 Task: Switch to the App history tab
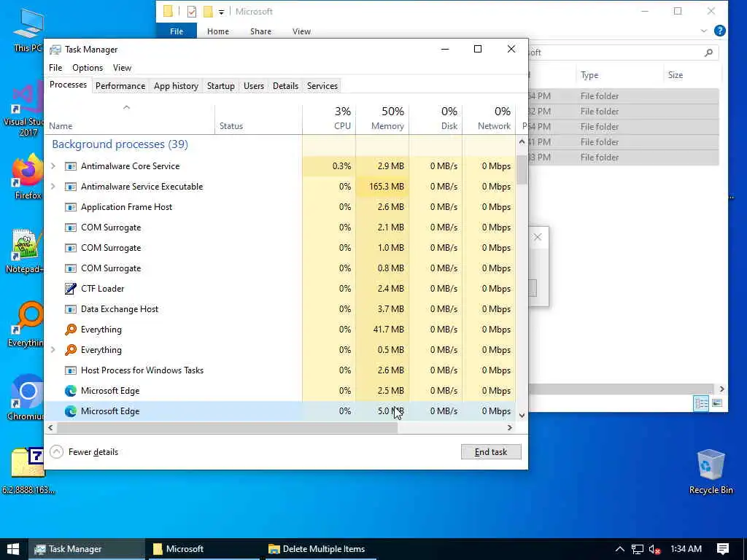click(176, 86)
